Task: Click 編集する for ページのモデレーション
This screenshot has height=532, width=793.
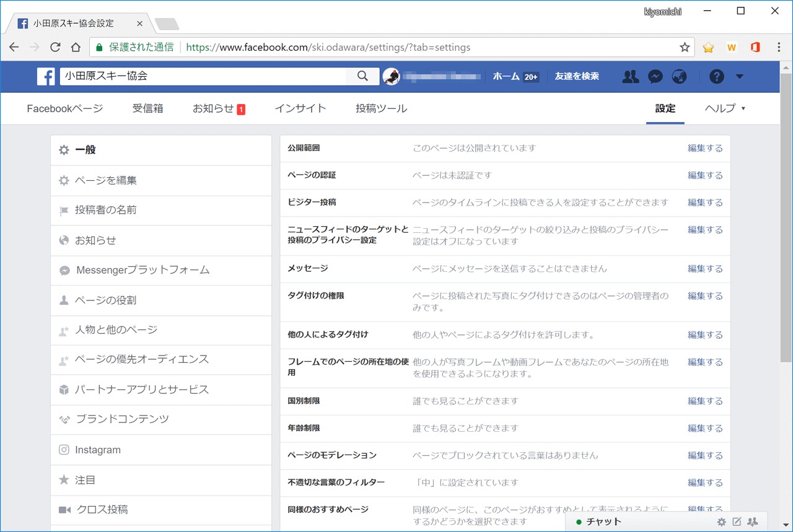Action: pyautogui.click(x=705, y=456)
